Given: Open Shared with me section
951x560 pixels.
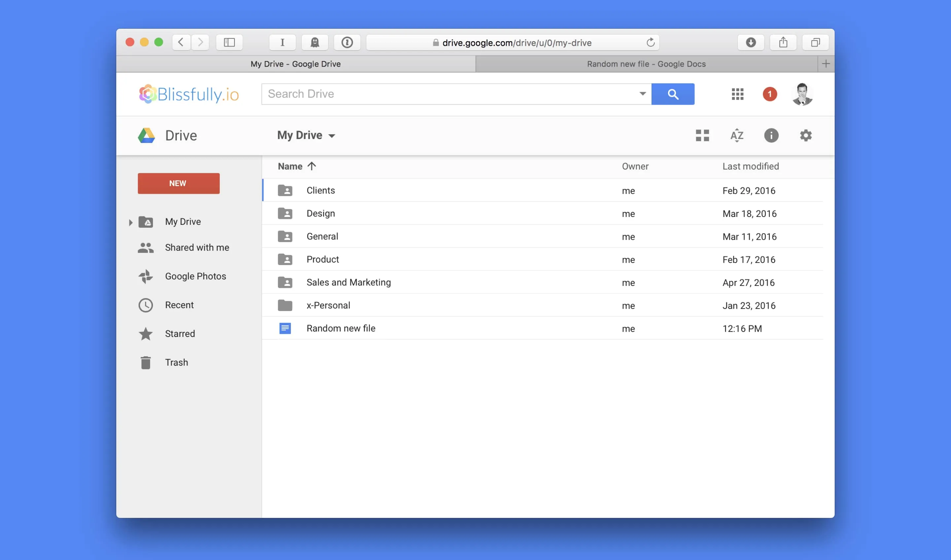Looking at the screenshot, I should [x=197, y=248].
